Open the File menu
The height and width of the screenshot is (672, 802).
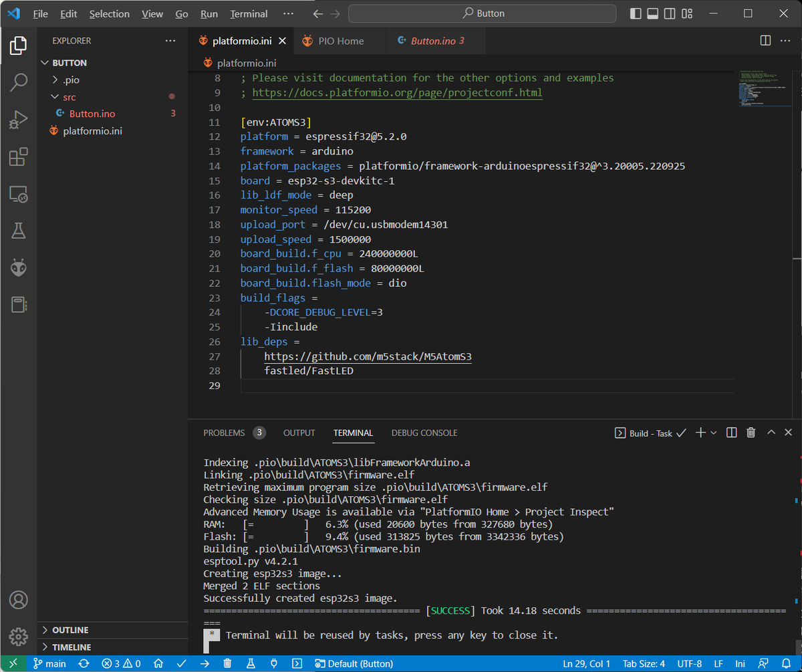[40, 13]
